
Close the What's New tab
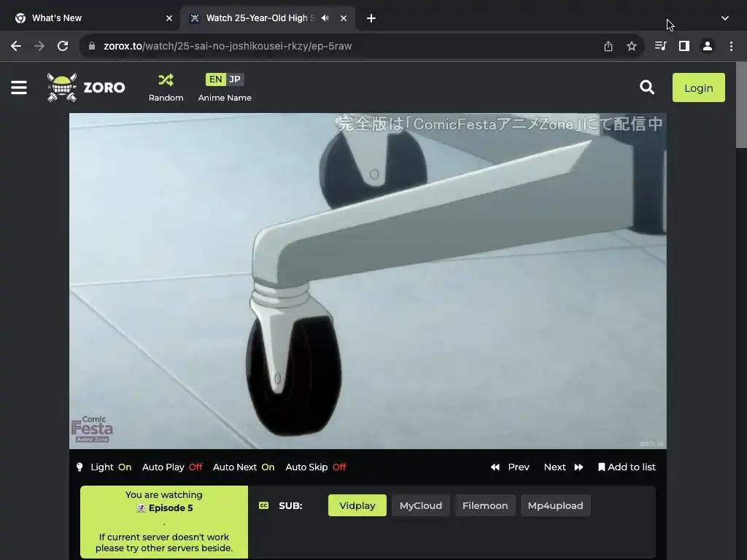pos(169,18)
